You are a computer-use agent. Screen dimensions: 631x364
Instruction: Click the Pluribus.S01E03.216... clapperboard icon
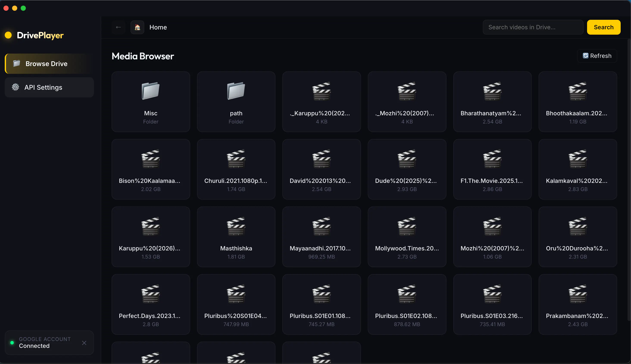coord(492,294)
